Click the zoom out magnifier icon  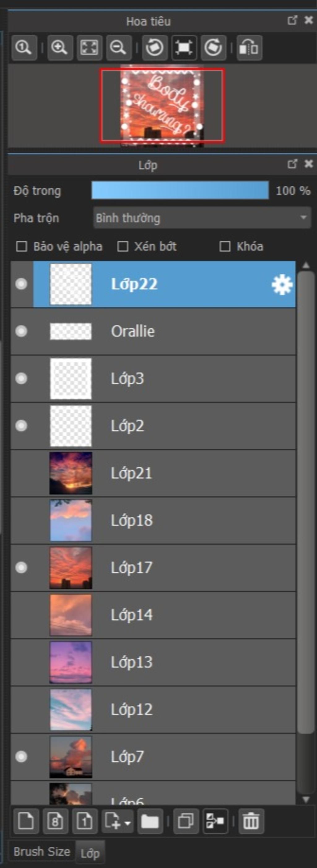[118, 48]
